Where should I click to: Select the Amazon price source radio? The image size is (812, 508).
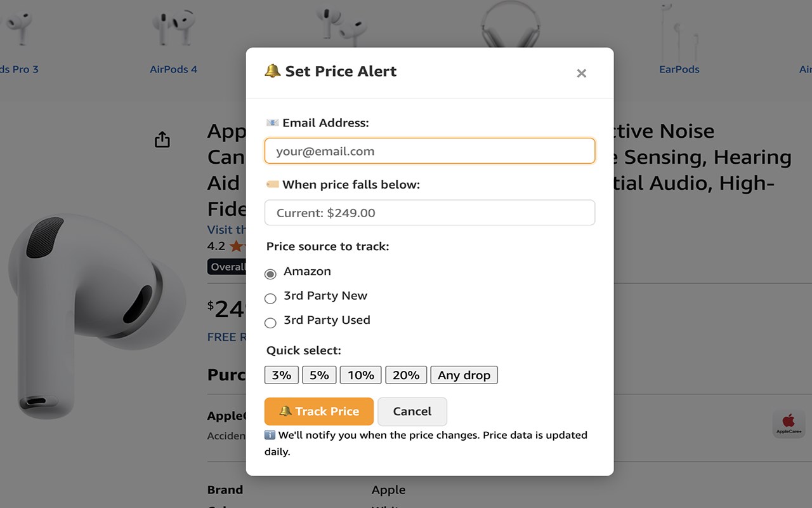coord(270,274)
